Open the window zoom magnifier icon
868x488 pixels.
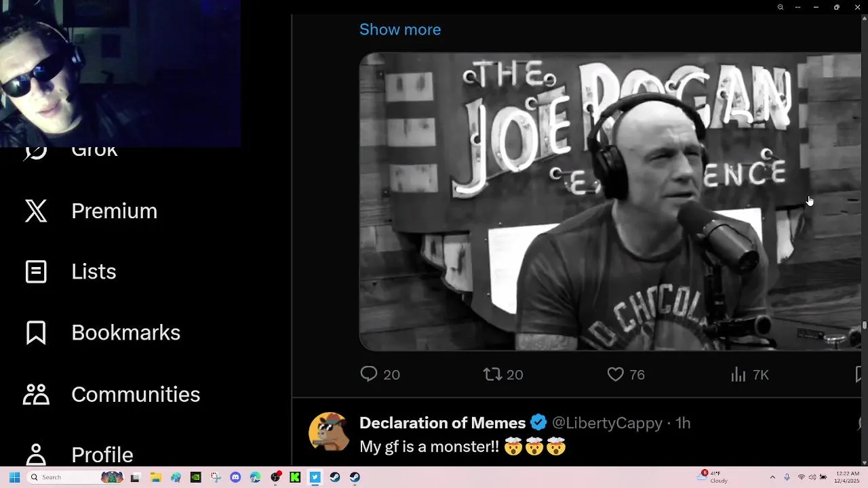[x=781, y=7]
